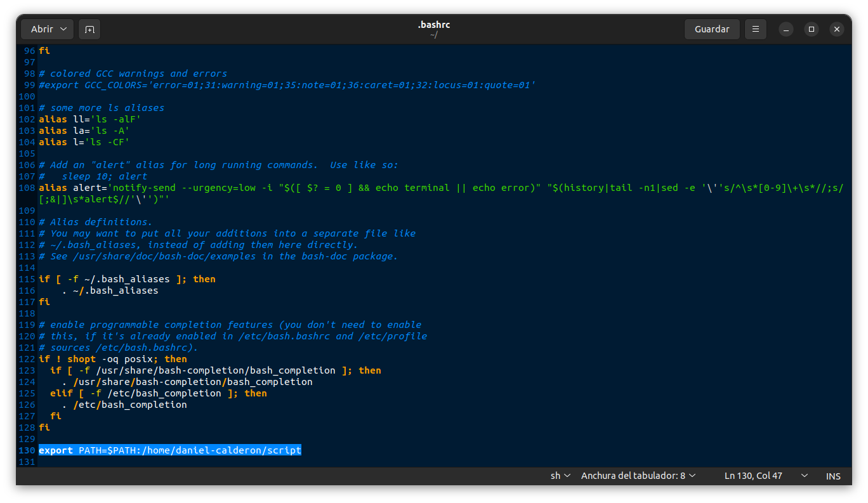
Task: Click line number 130 in gutter
Action: (x=27, y=450)
